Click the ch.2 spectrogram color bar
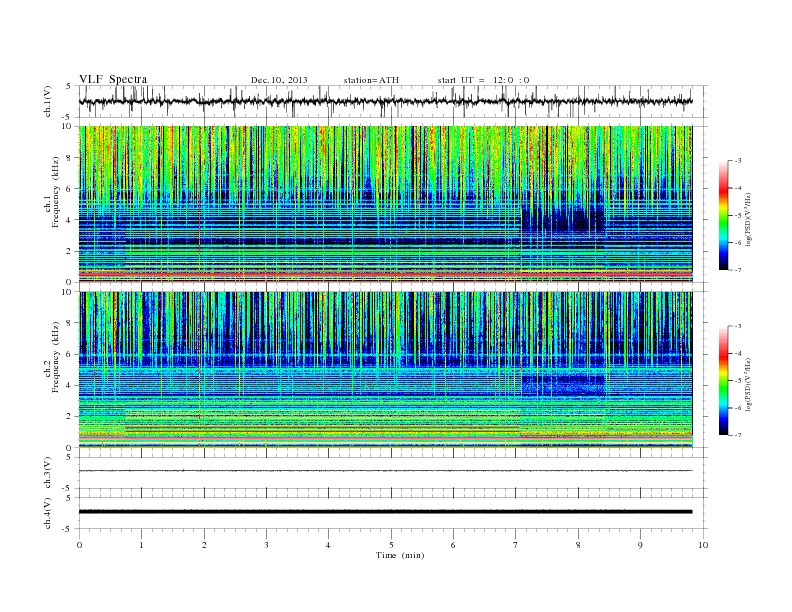Viewport: 792px width, 612px height. pos(723,380)
